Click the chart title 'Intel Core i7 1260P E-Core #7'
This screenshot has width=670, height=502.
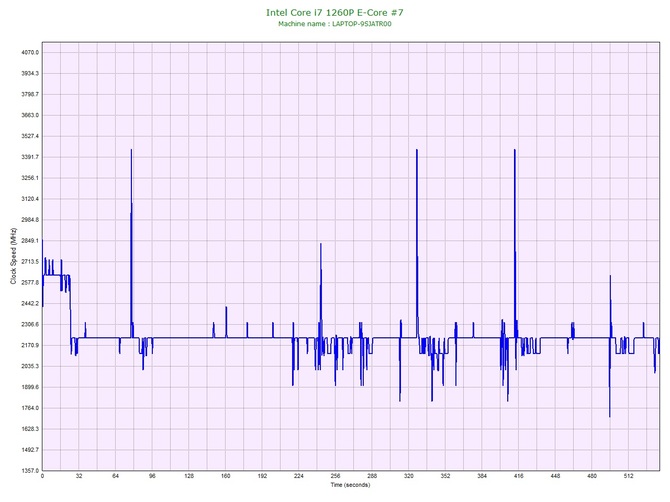coord(335,12)
